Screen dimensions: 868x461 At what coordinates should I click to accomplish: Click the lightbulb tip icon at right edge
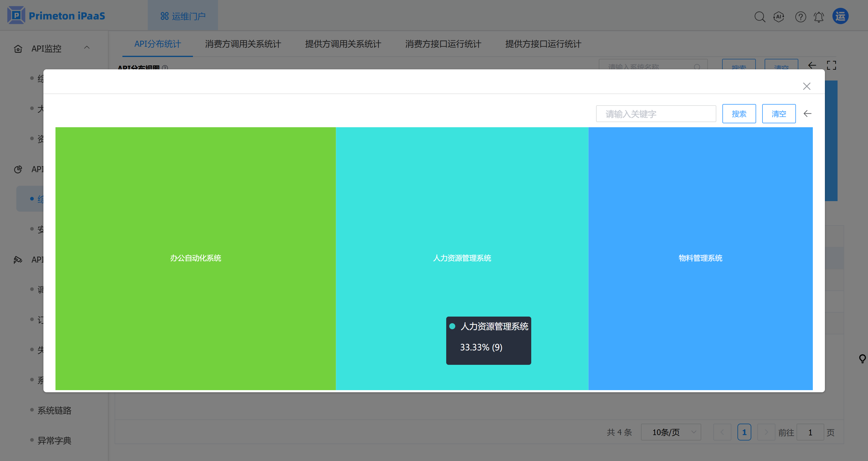[x=862, y=358]
